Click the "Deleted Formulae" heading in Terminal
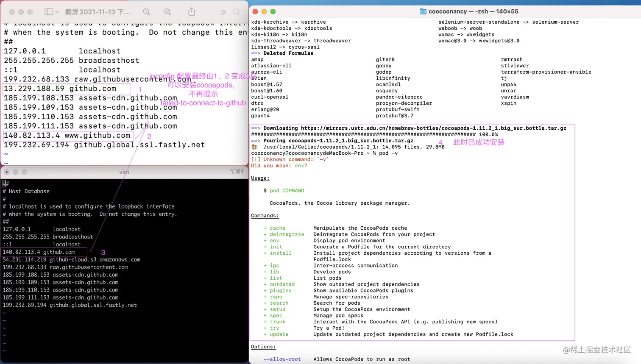 pos(288,53)
